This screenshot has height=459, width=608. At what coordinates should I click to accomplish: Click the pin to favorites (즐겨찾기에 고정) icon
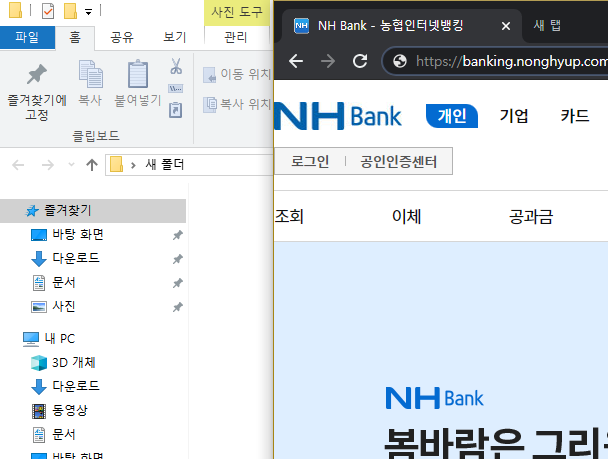click(37, 74)
